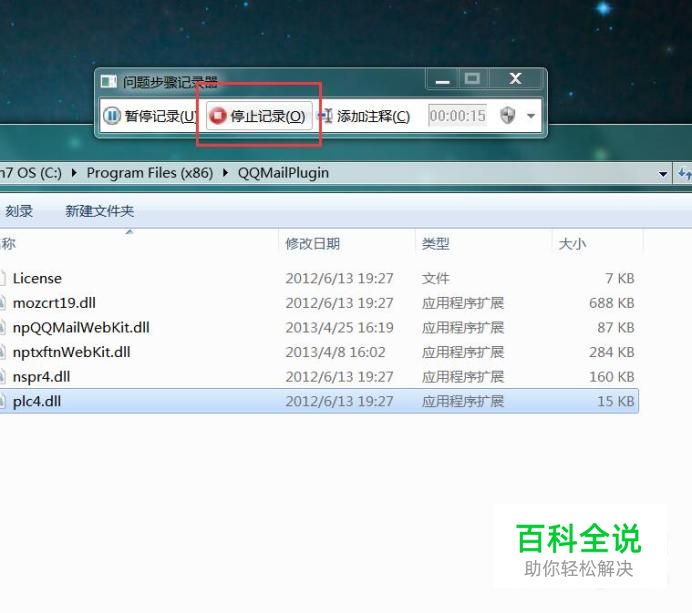Screen dimensions: 692x613
Task: Click the 应用程序扩展 type for nspr4.dll
Action: pyautogui.click(x=463, y=377)
